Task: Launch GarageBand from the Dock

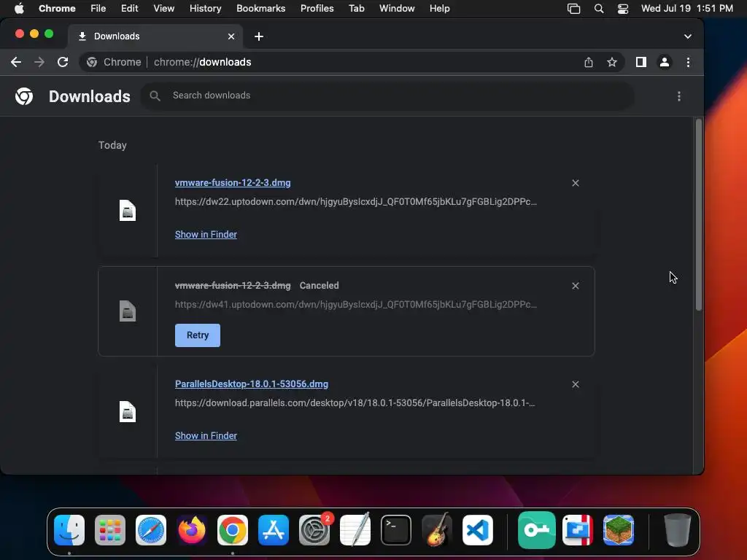Action: click(x=437, y=529)
